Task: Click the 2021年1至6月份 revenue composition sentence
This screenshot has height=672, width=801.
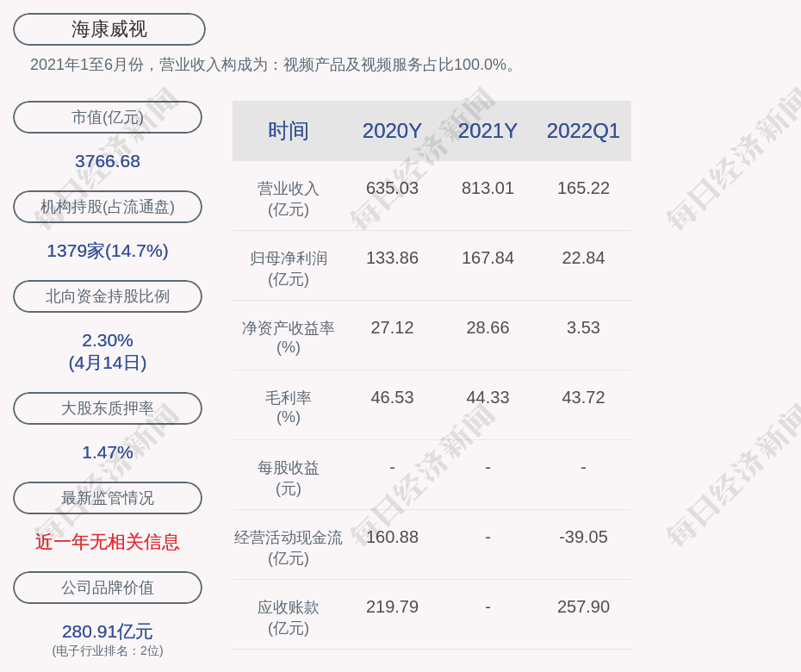Action: pyautogui.click(x=273, y=65)
